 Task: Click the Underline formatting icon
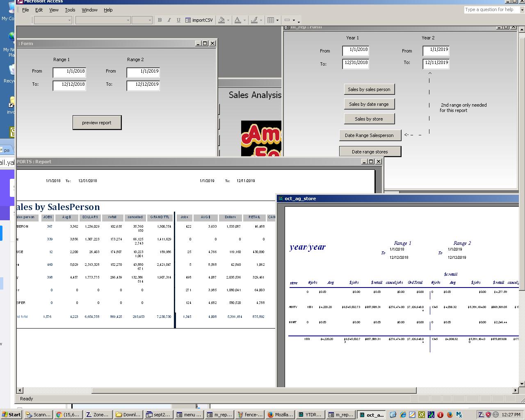[178, 20]
